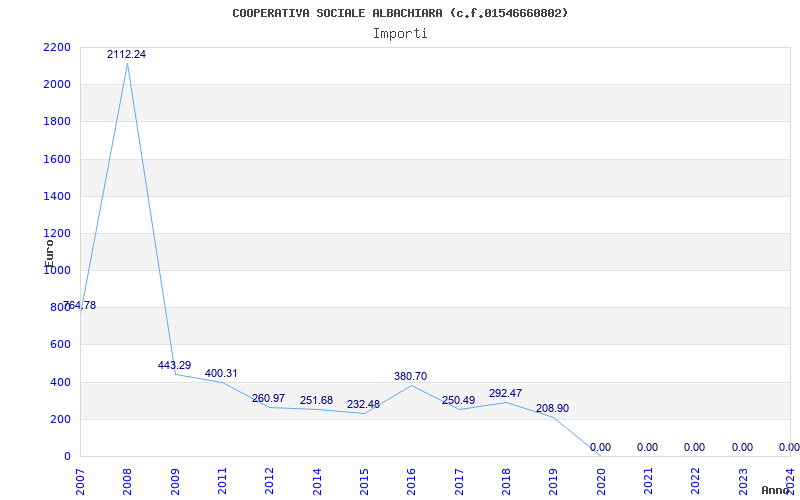Click the 1800 y-axis tick label
The height and width of the screenshot is (500, 800).
click(57, 122)
